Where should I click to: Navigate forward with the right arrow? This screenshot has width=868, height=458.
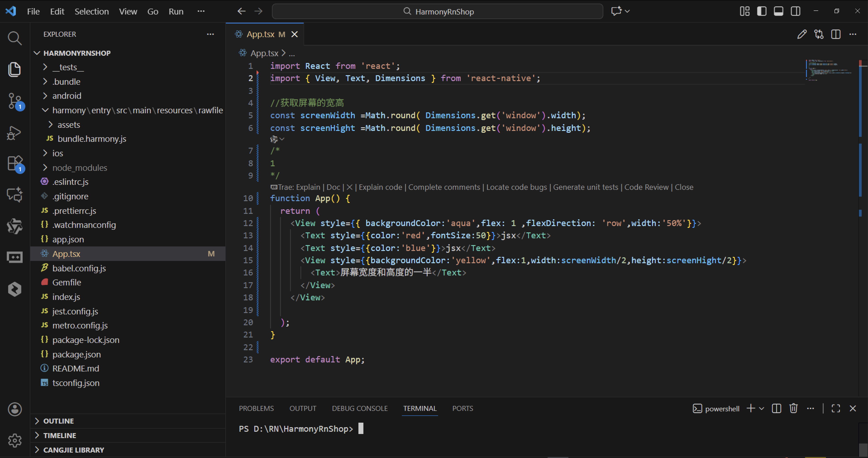pyautogui.click(x=258, y=11)
